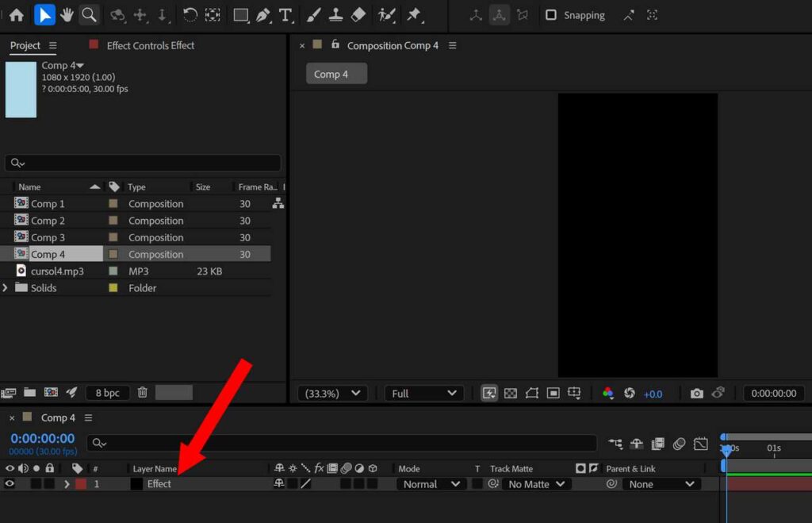Open the Graph Editor

point(701,444)
